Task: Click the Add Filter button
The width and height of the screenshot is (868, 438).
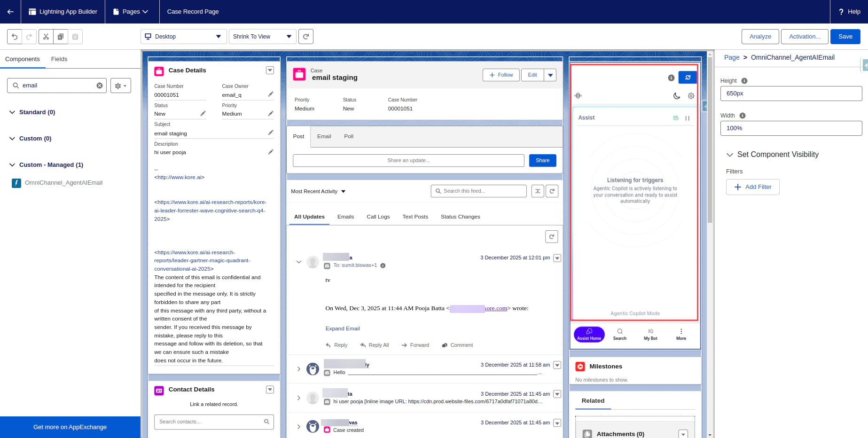Action: pos(752,187)
